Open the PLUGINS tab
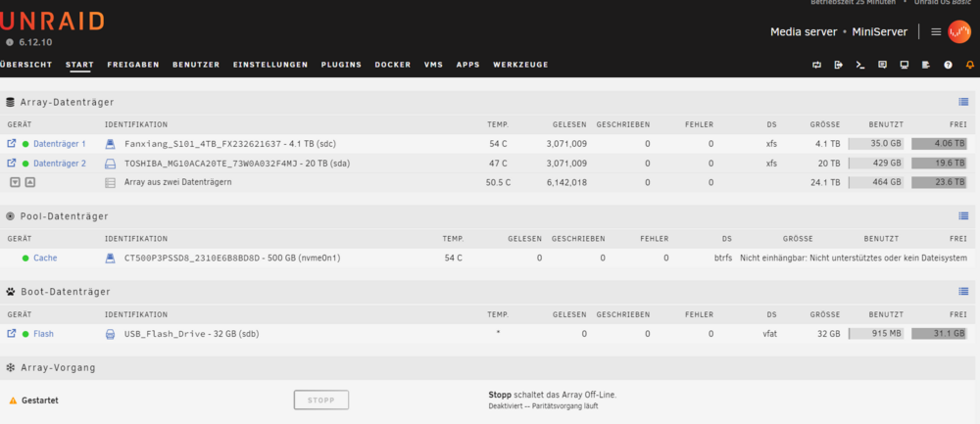This screenshot has height=424, width=980. click(341, 65)
